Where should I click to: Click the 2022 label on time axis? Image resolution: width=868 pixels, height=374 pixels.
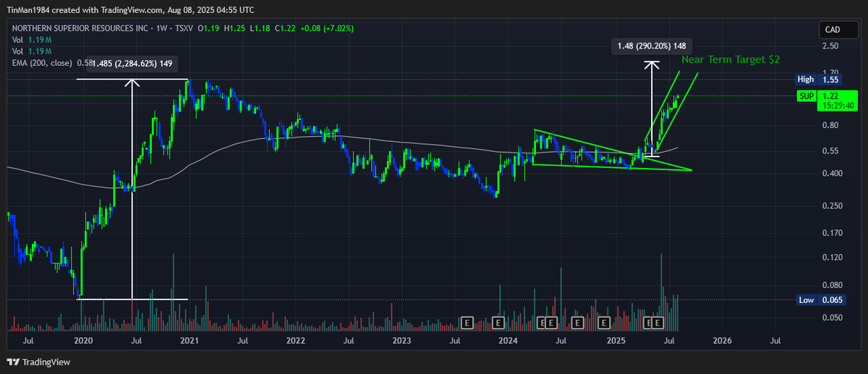point(295,340)
